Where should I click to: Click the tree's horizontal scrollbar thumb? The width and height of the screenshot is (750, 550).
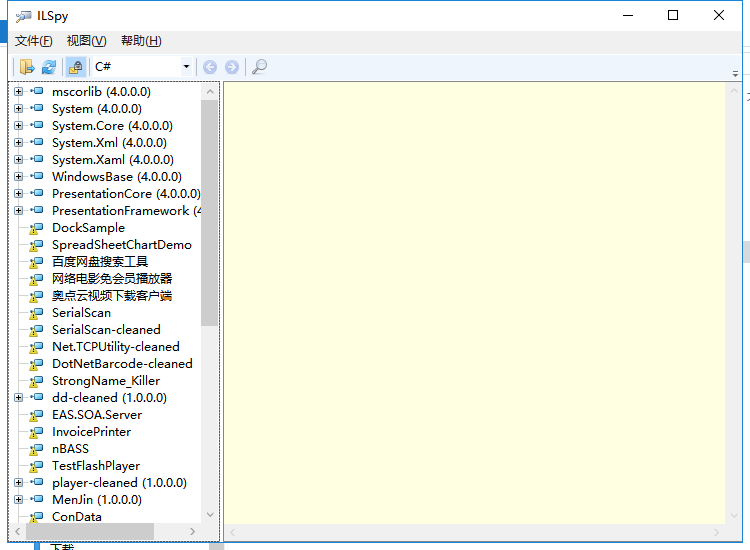(x=90, y=531)
